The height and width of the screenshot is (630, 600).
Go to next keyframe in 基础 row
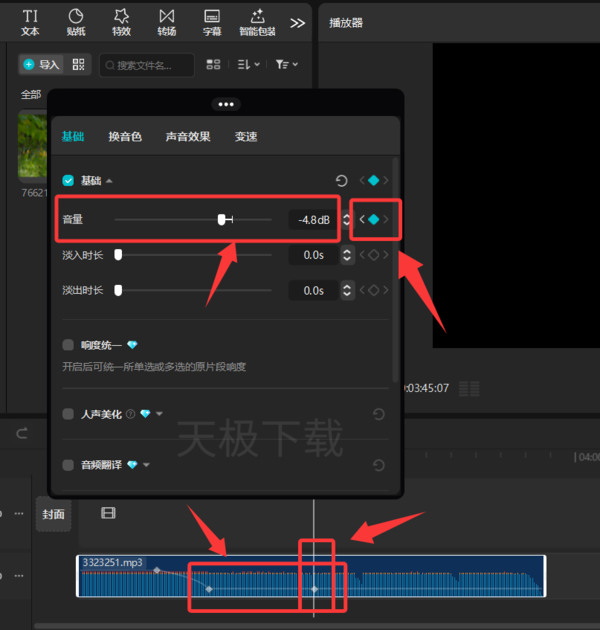click(x=386, y=181)
